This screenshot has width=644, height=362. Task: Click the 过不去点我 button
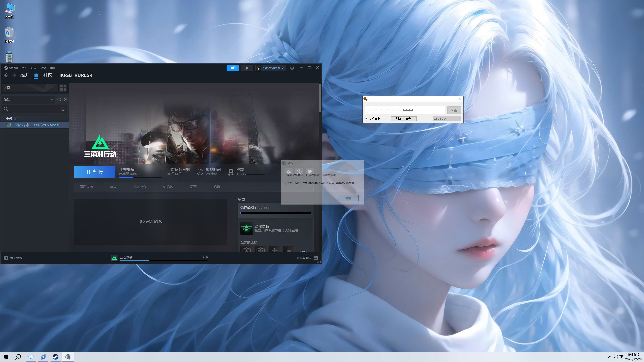[404, 119]
